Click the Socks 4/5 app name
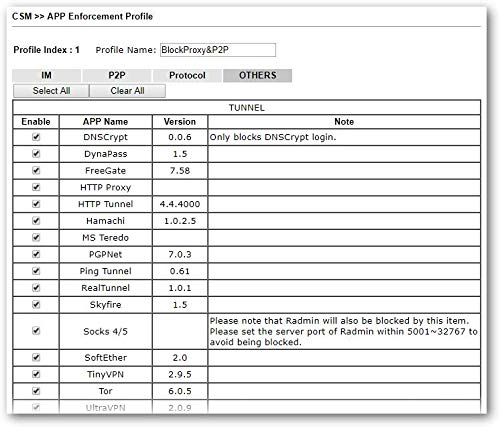The height and width of the screenshot is (427, 500). click(105, 331)
